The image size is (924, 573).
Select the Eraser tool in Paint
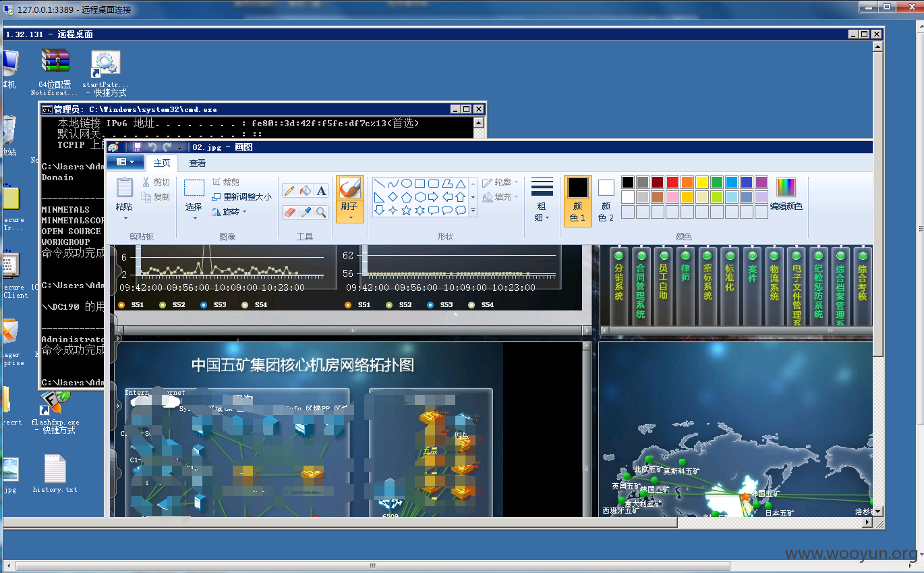click(x=289, y=212)
